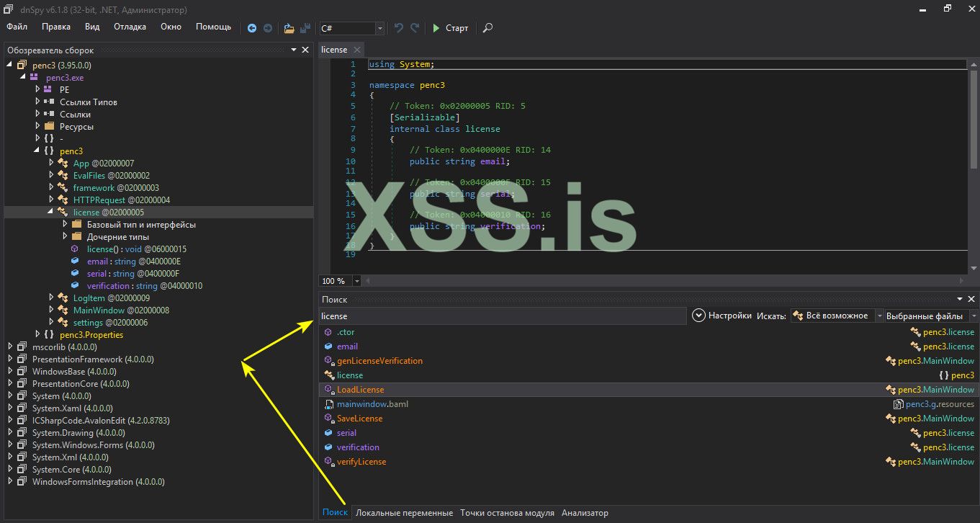The width and height of the screenshot is (980, 523).
Task: Expand the Настройки search options button
Action: pyautogui.click(x=698, y=316)
